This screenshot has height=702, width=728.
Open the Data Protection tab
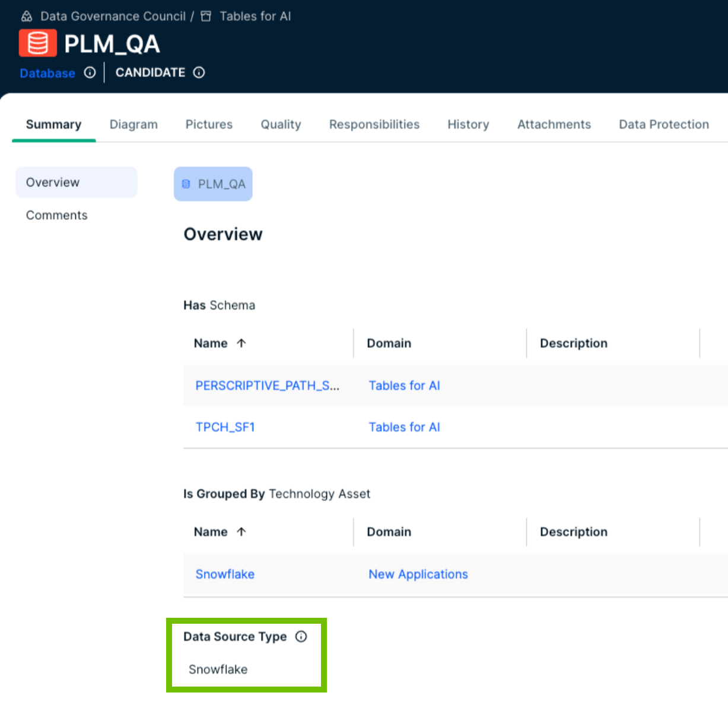click(x=663, y=125)
